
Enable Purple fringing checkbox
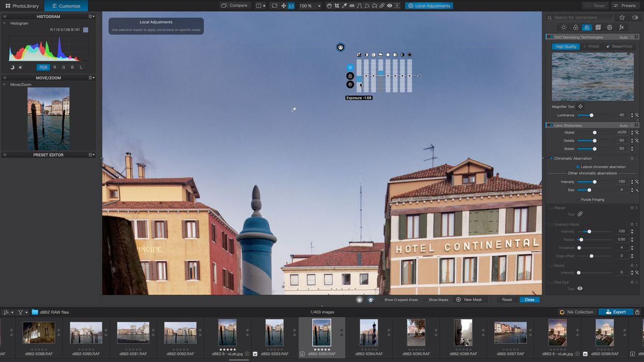pyautogui.click(x=577, y=200)
